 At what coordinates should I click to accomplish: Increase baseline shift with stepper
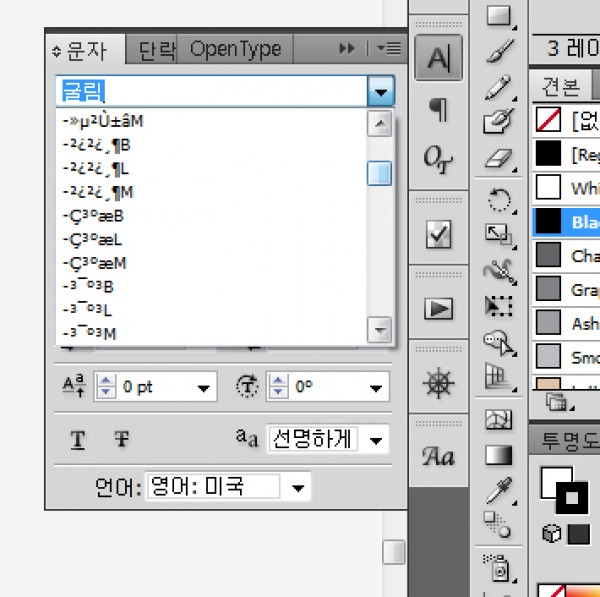tap(106, 381)
